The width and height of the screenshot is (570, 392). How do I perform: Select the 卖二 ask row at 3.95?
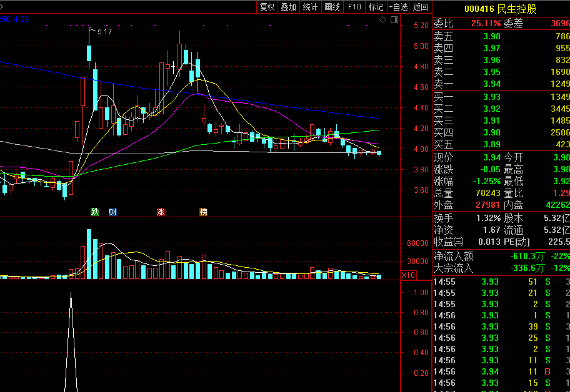click(x=501, y=72)
